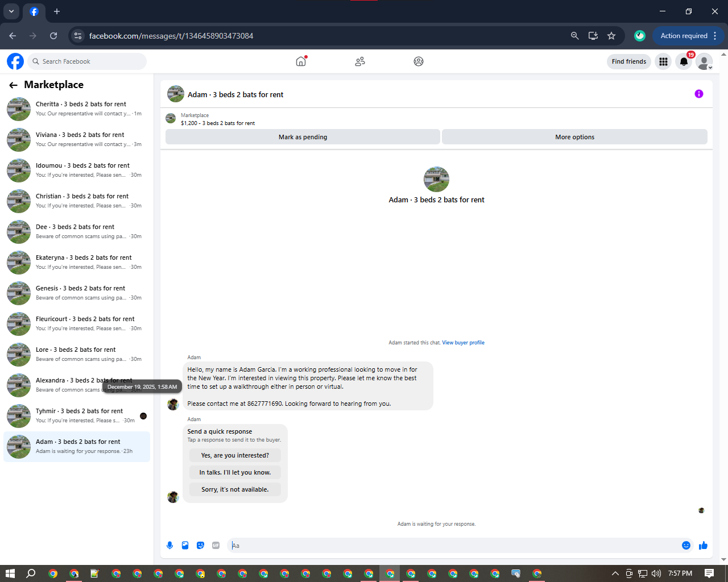Open the Friends icon in top navigation
728x582 pixels.
[360, 61]
